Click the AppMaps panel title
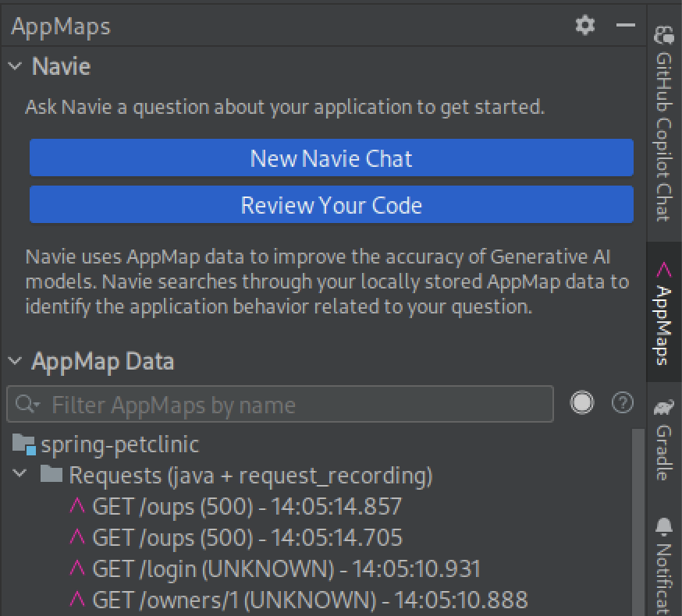 [x=61, y=27]
